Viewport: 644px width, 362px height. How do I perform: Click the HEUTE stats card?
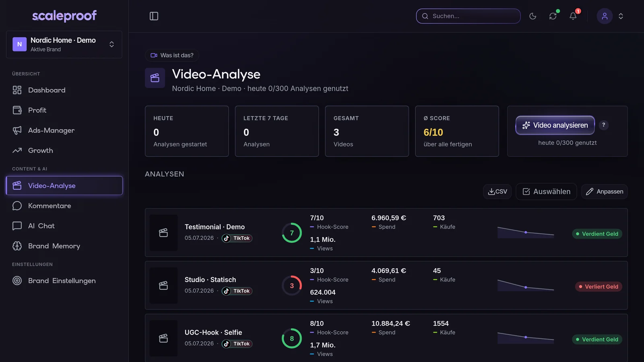click(x=187, y=131)
